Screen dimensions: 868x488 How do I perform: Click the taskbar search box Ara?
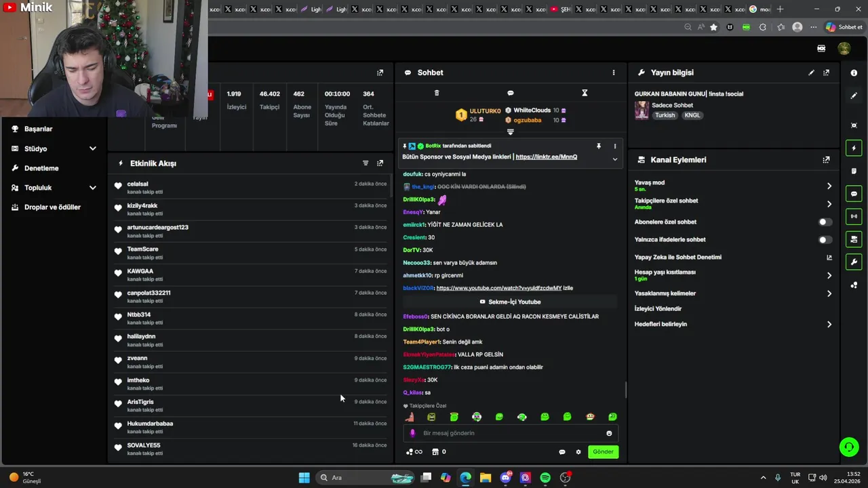[x=366, y=478]
